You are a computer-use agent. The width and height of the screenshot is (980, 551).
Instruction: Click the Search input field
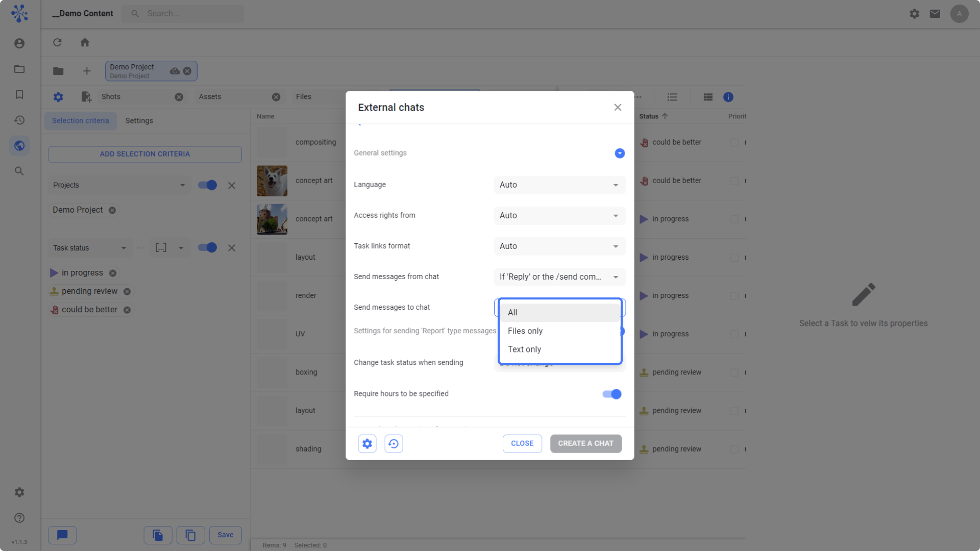click(183, 14)
